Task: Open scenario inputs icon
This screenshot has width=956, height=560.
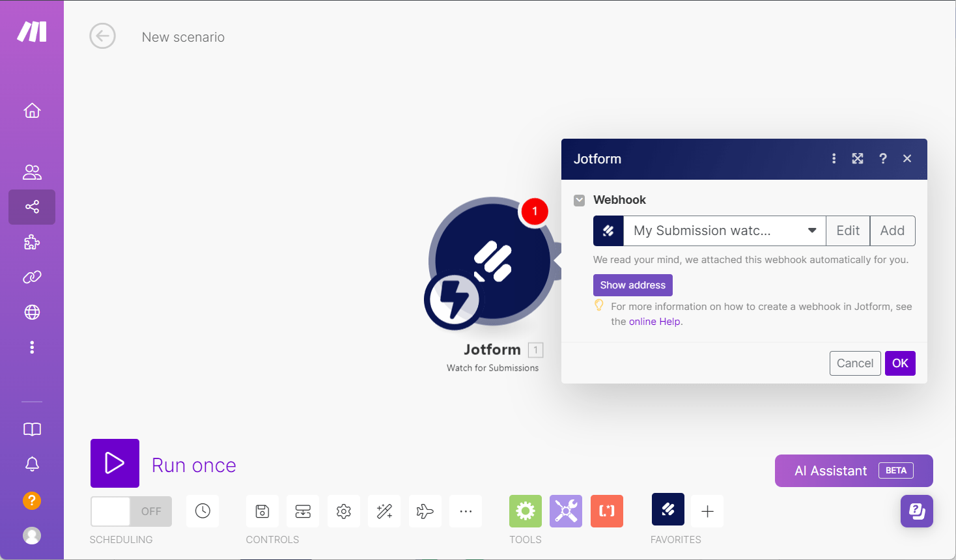Action: click(303, 511)
